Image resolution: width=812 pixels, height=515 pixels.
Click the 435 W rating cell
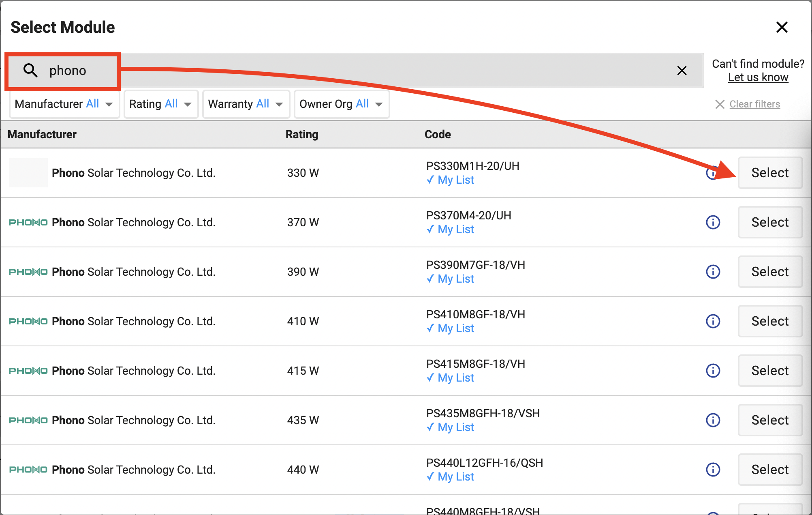(x=303, y=420)
